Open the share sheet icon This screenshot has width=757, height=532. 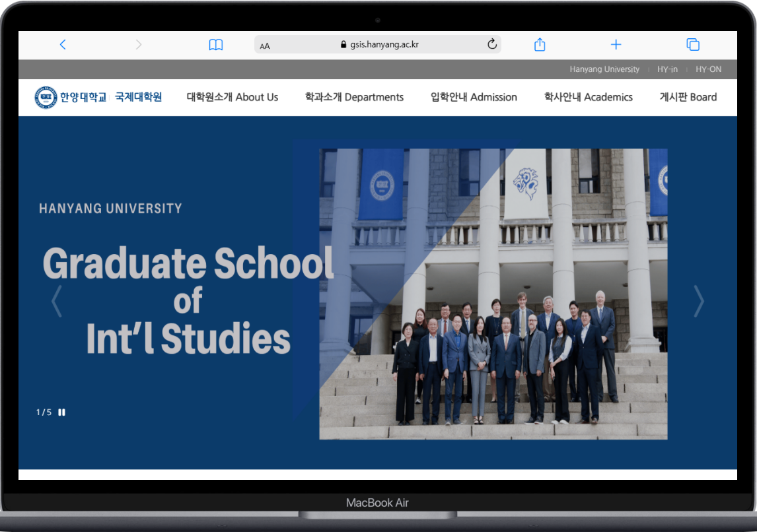540,44
